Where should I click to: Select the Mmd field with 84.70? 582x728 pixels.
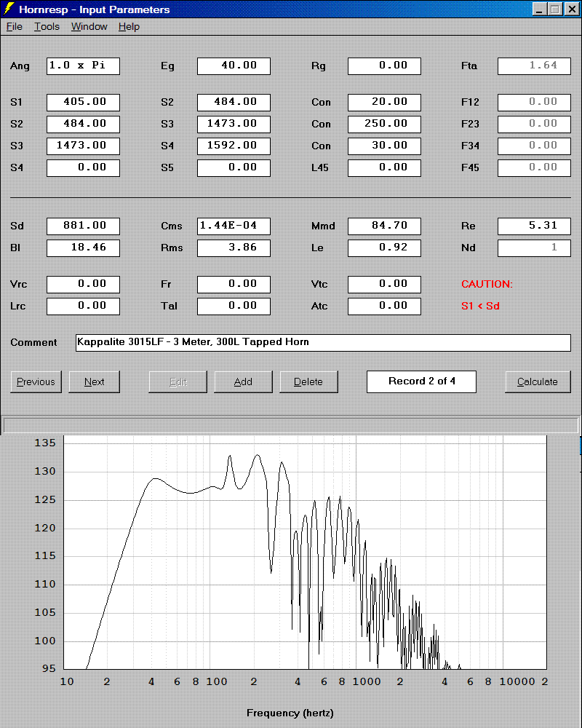[x=384, y=226]
